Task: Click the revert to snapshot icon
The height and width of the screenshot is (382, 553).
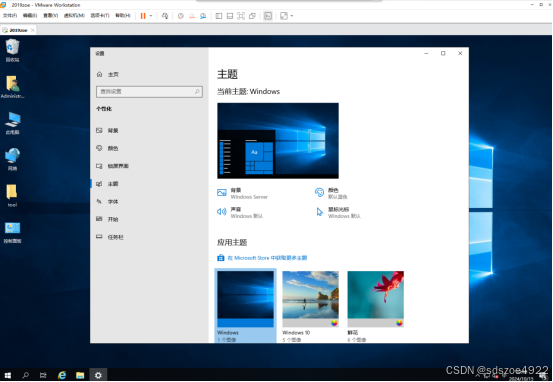Action: pos(192,16)
